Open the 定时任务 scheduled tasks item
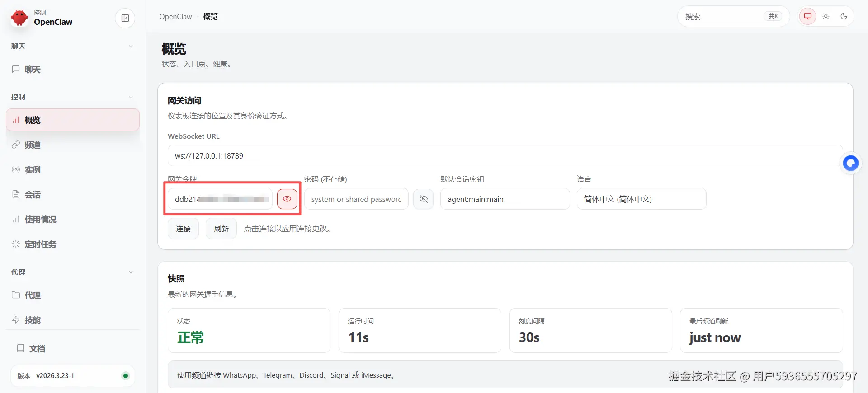 [72, 244]
